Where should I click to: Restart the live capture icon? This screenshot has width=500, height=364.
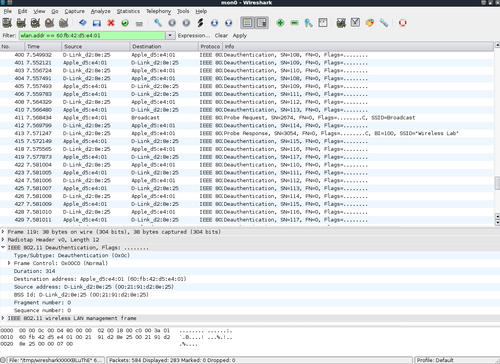tap(64, 23)
